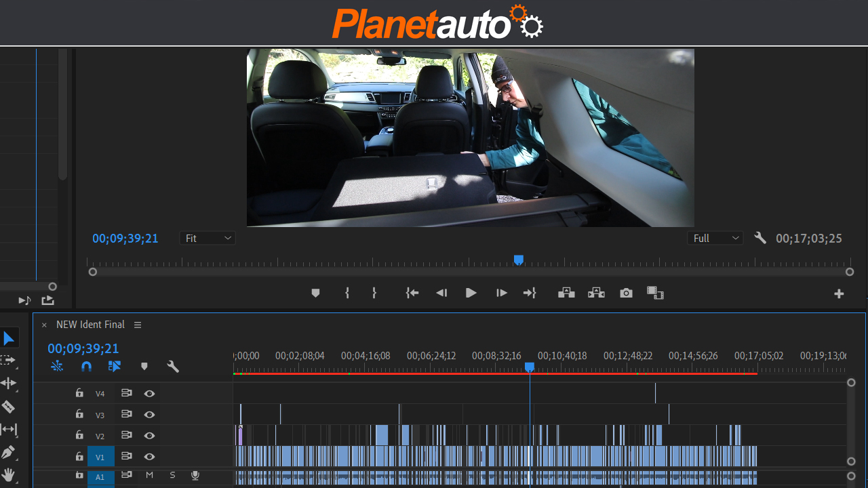
Task: Jump to the In point
Action: [412, 293]
